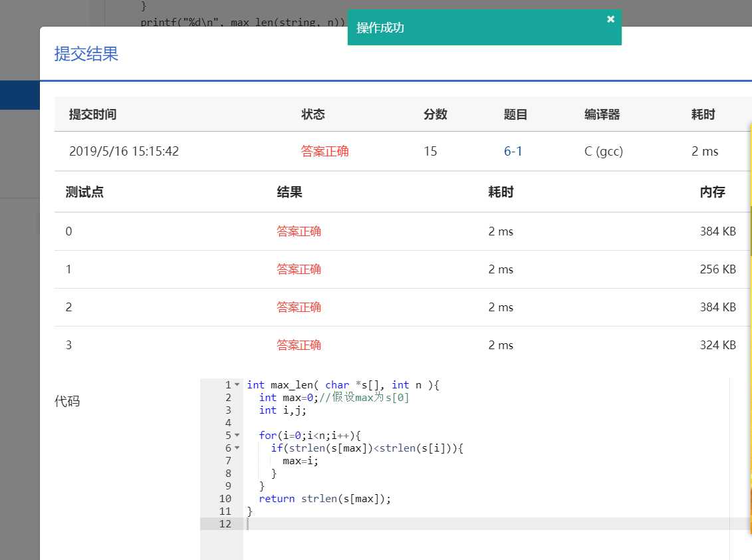Click the 结果 column header

(x=289, y=192)
